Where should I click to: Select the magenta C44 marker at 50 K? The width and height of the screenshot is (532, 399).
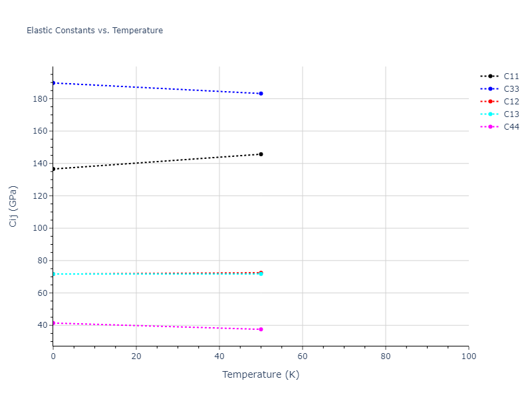click(261, 329)
